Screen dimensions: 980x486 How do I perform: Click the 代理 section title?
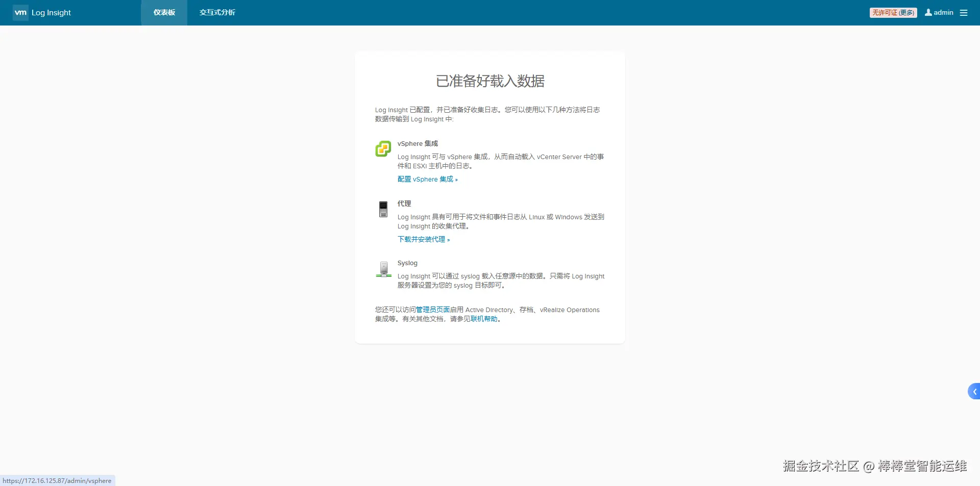pyautogui.click(x=404, y=203)
